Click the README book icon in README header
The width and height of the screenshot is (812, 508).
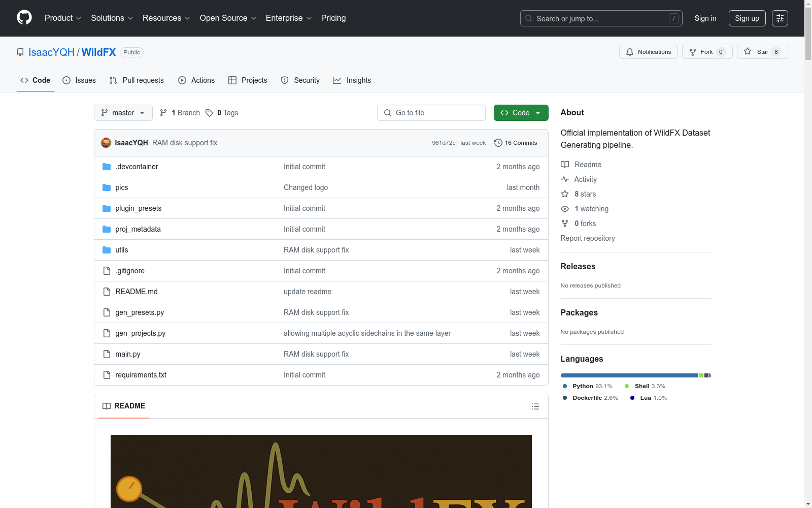point(107,406)
